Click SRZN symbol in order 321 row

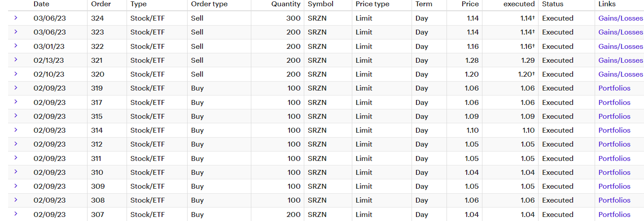317,61
